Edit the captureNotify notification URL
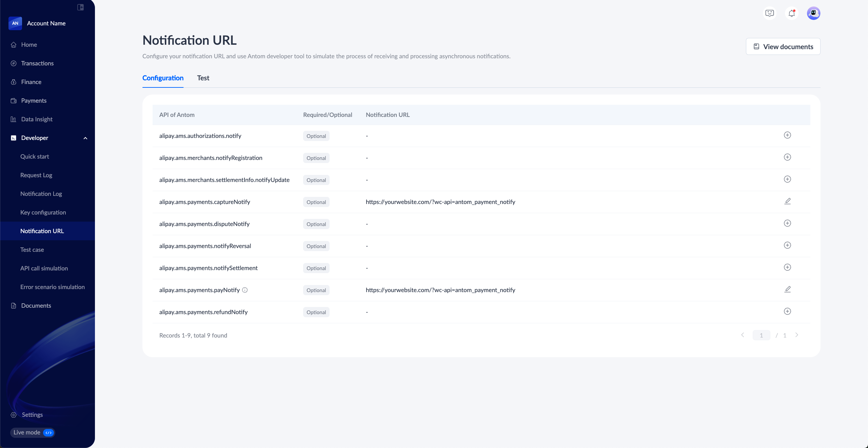Viewport: 868px width, 448px height. click(x=787, y=201)
